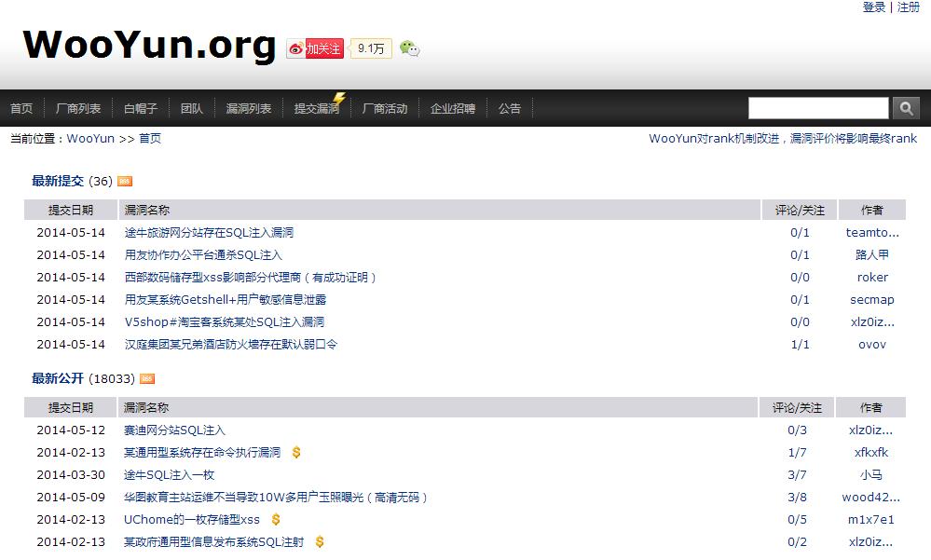Open the WooYun对rank机制改进 announcement link

pos(783,138)
